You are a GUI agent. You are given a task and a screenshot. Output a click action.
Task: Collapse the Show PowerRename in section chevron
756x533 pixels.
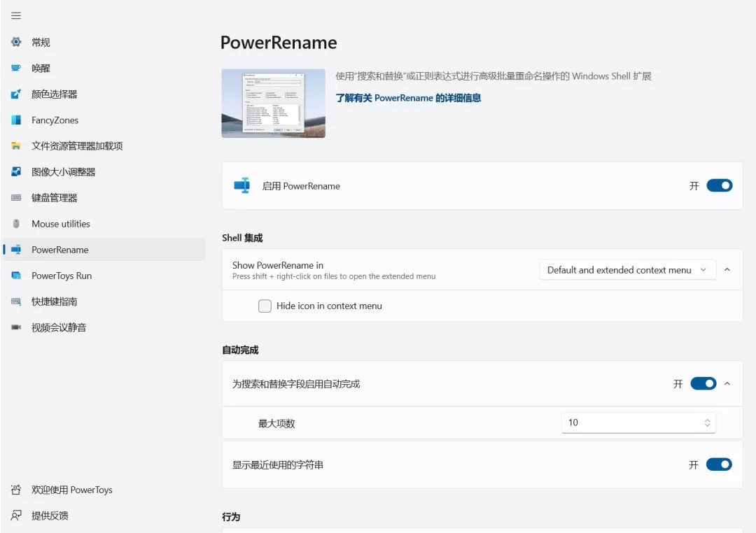point(727,270)
